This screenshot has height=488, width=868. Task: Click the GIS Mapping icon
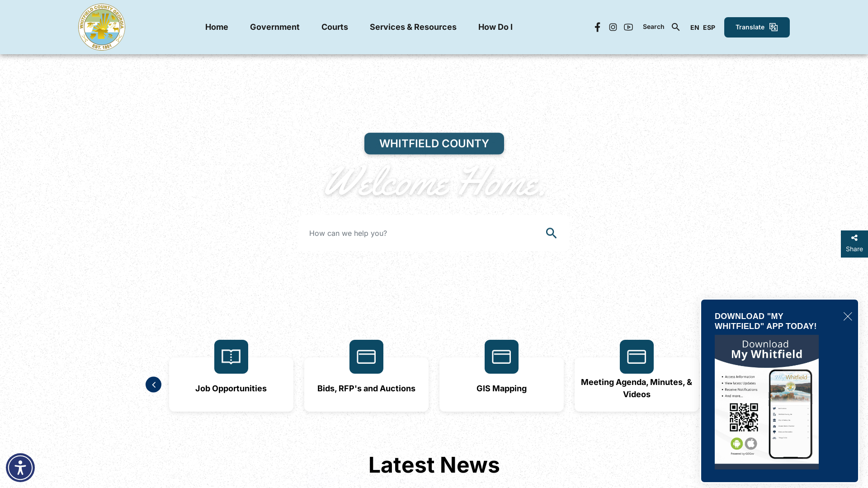(501, 357)
